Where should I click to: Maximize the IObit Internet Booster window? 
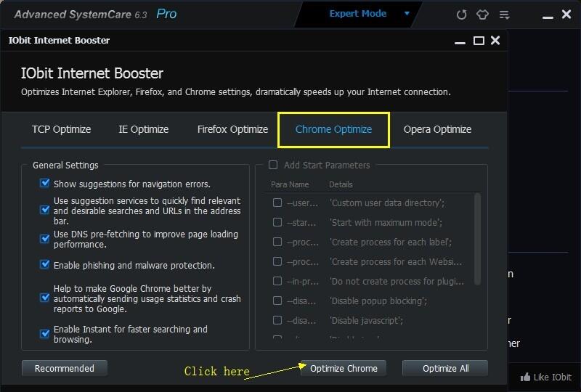(479, 41)
